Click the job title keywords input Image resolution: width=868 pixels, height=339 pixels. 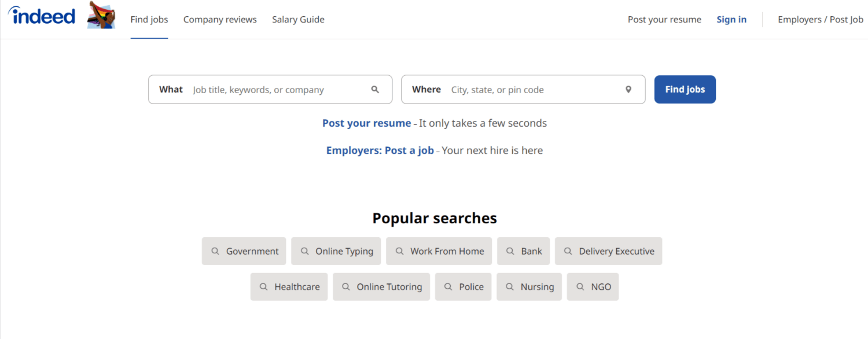[x=278, y=90]
